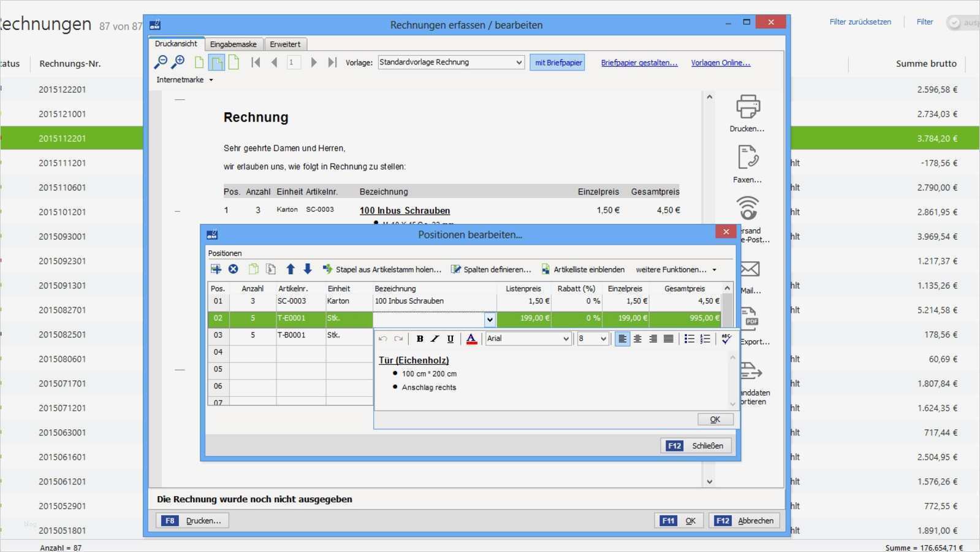Click the spell check ABC icon
The width and height of the screenshot is (980, 552).
tap(726, 339)
